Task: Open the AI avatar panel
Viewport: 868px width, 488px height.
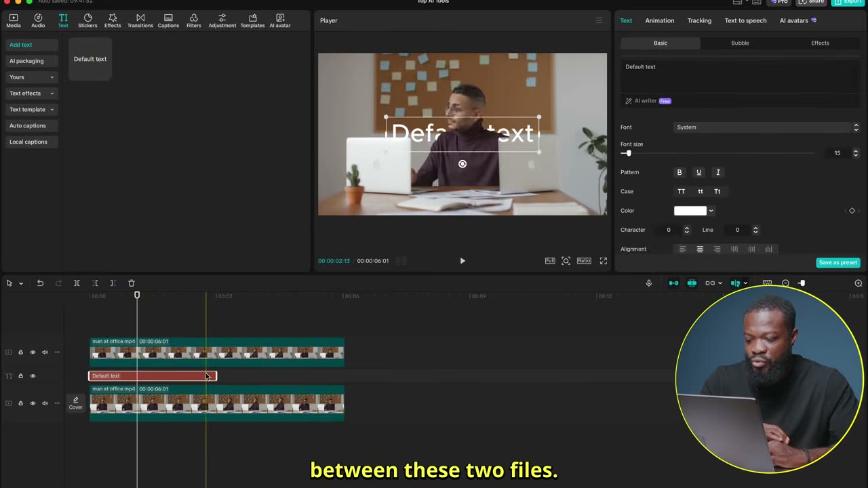Action: (x=280, y=21)
